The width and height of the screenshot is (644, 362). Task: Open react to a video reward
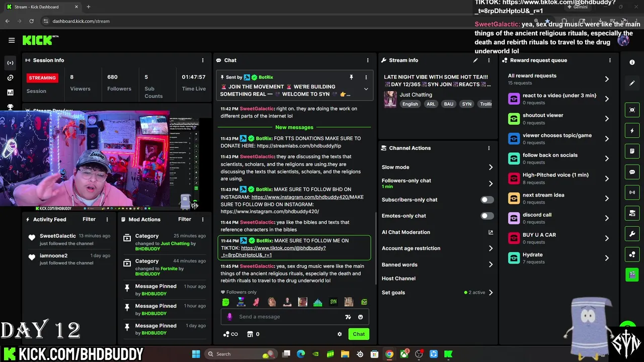(x=559, y=99)
